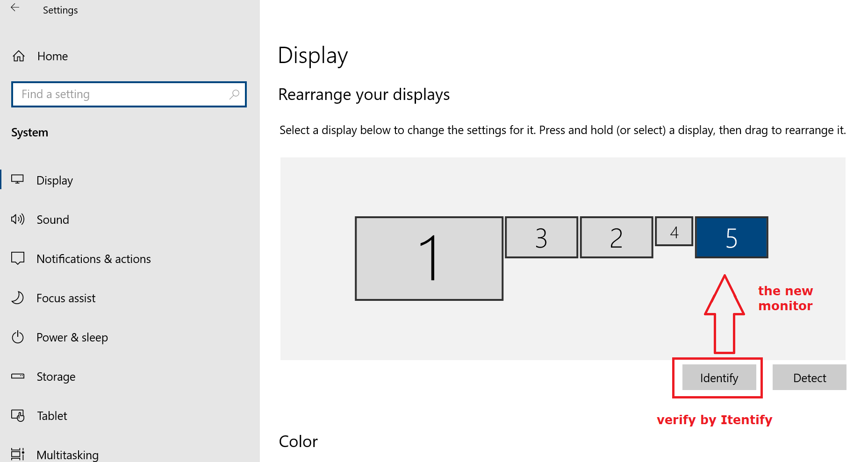868x462 pixels.
Task: Click the back arrow icon
Action: coord(15,7)
